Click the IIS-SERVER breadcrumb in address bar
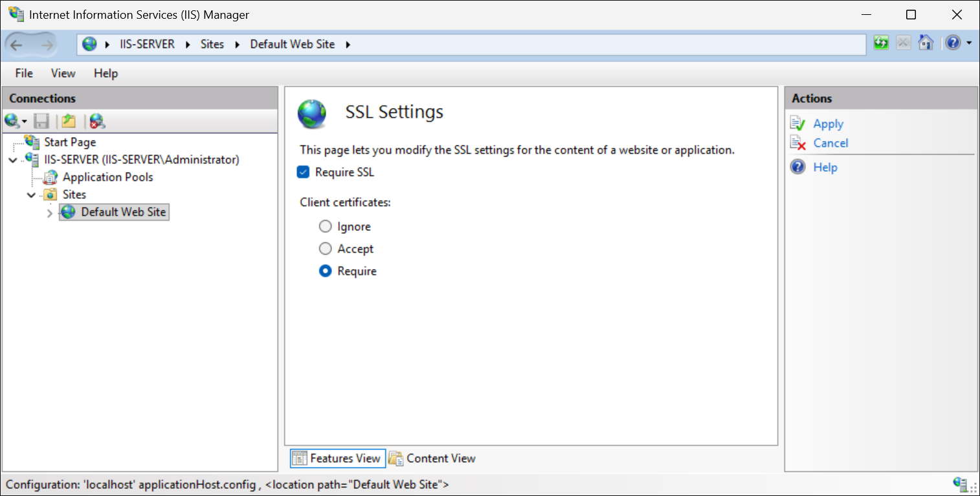 coord(147,44)
